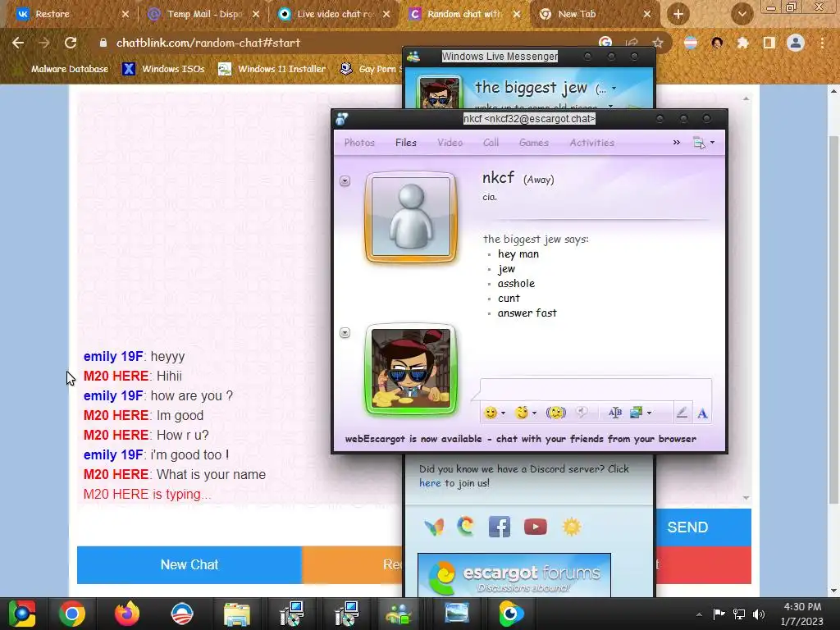Open the Chrome profile avatar icon
The width and height of the screenshot is (840, 630).
(x=796, y=43)
